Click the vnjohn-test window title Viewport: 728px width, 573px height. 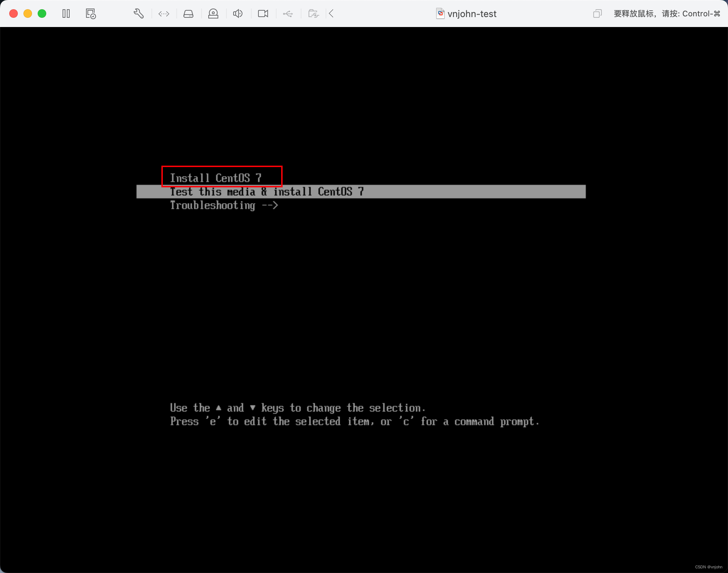pyautogui.click(x=472, y=14)
